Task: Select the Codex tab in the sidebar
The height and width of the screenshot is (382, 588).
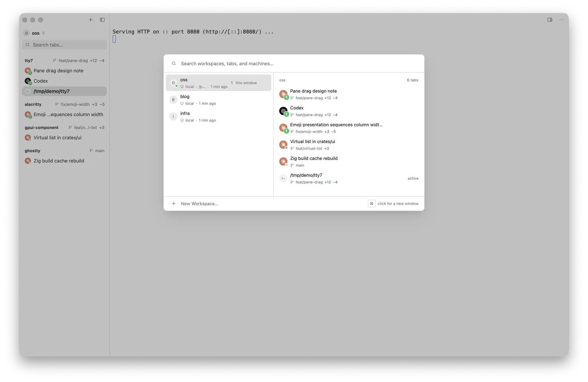Action: coord(64,81)
